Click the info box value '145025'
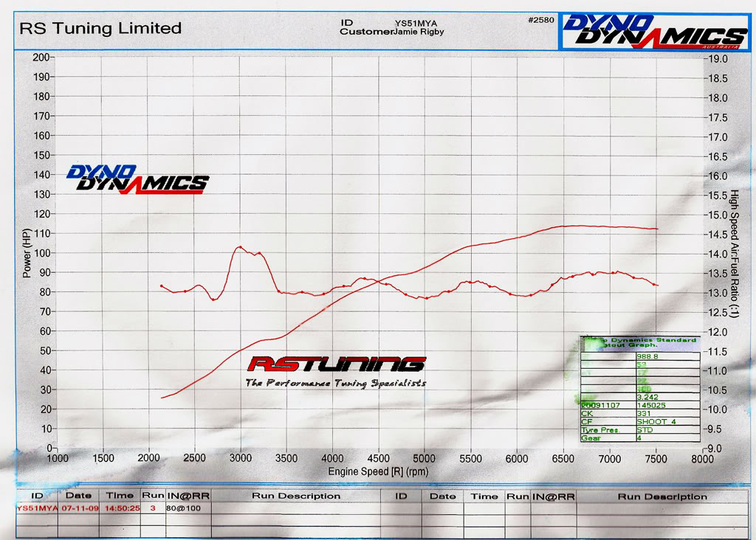The width and height of the screenshot is (756, 540). [x=651, y=406]
